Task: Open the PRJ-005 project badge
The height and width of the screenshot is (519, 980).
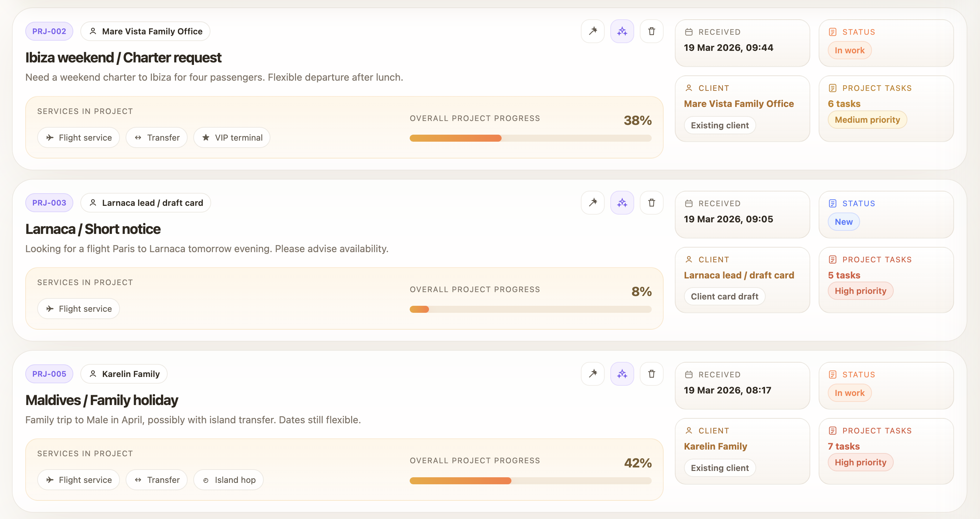Action: coord(49,374)
